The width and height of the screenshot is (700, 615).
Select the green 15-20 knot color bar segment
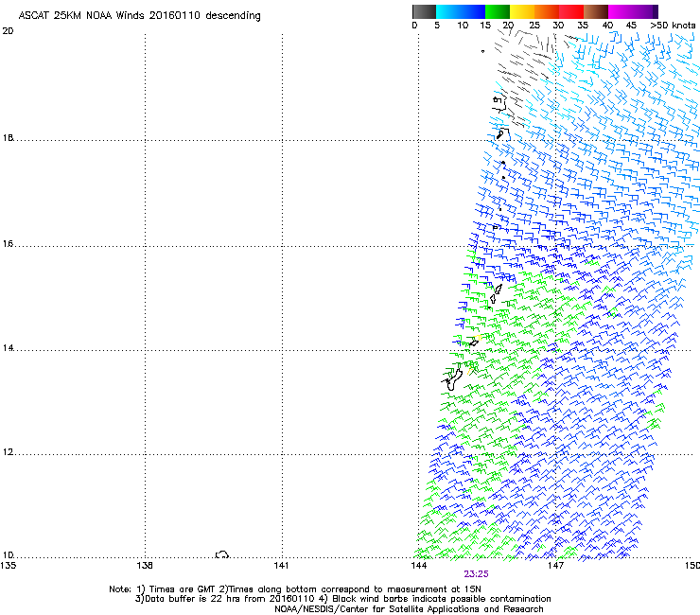tap(498, 11)
